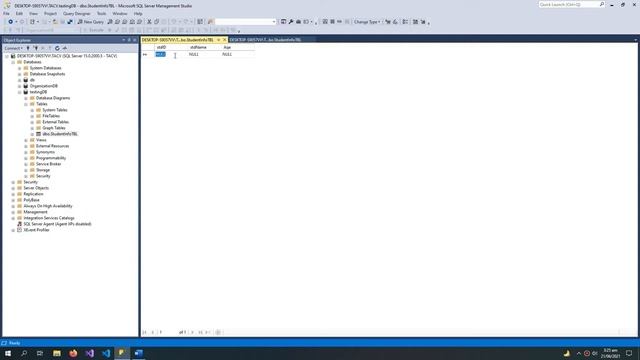
Task: Select the Programmability folder
Action: point(51,158)
